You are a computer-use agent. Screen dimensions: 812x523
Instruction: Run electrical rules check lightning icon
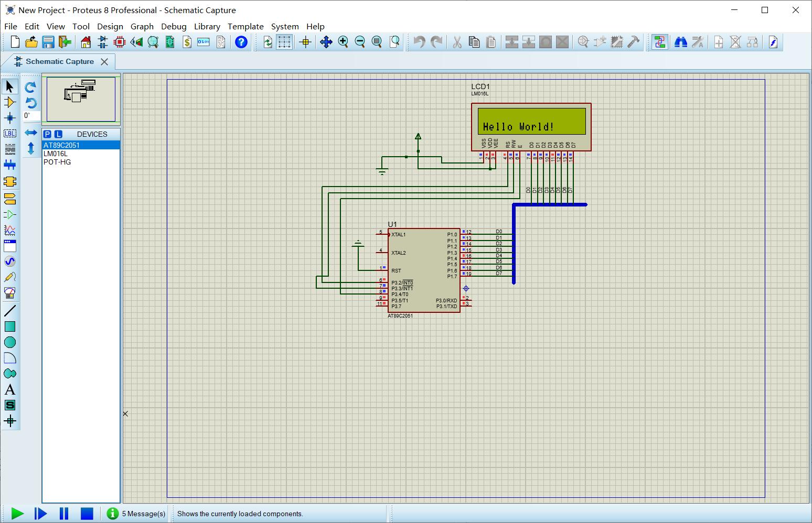point(773,42)
